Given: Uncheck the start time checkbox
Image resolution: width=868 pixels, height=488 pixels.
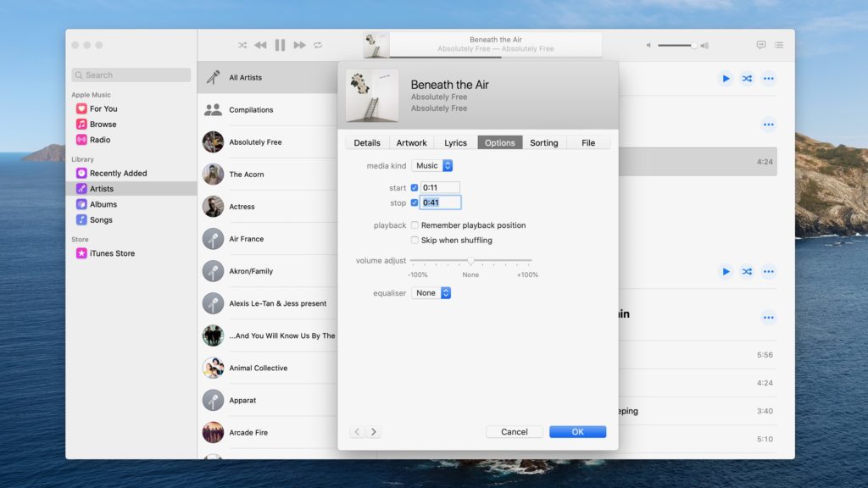Looking at the screenshot, I should point(415,188).
